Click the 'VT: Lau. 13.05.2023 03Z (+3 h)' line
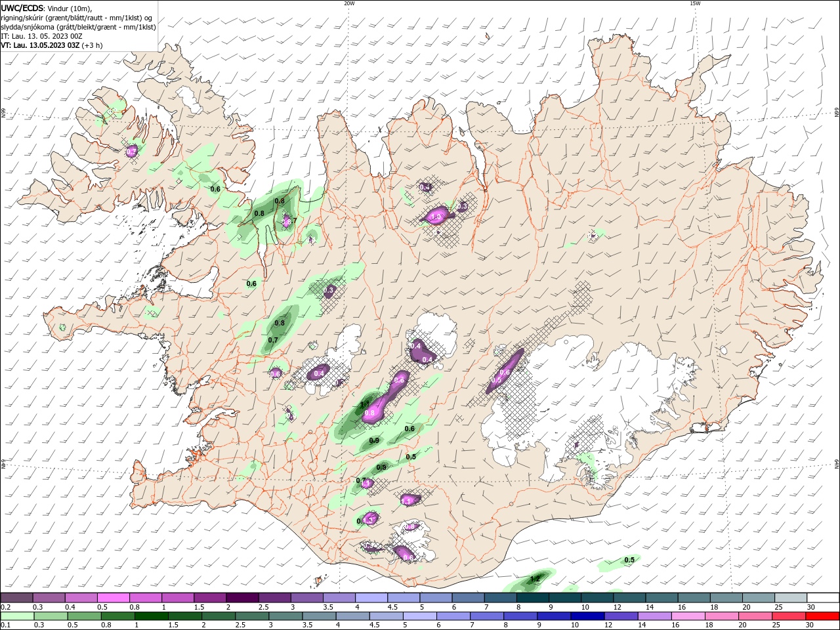This screenshot has width=840, height=630. (x=51, y=45)
